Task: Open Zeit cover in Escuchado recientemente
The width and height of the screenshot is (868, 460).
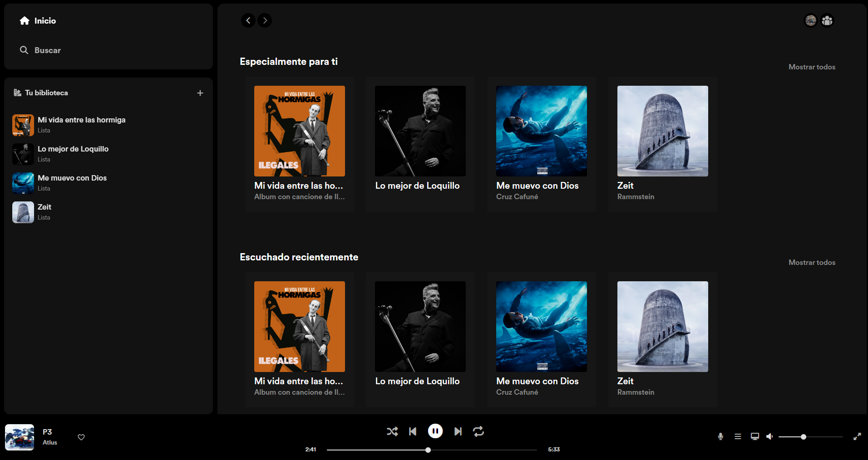Action: [x=663, y=327]
